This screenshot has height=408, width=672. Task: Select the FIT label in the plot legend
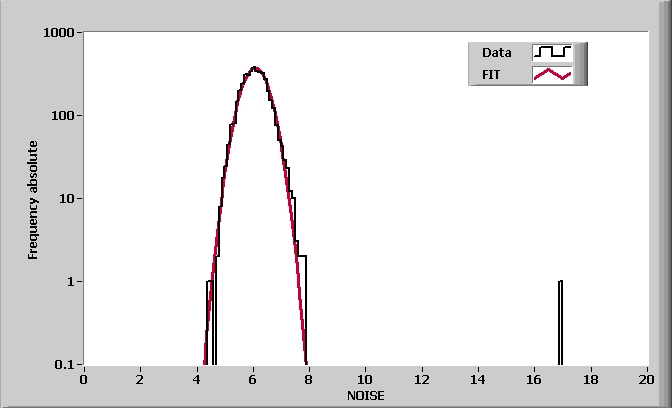(490, 74)
